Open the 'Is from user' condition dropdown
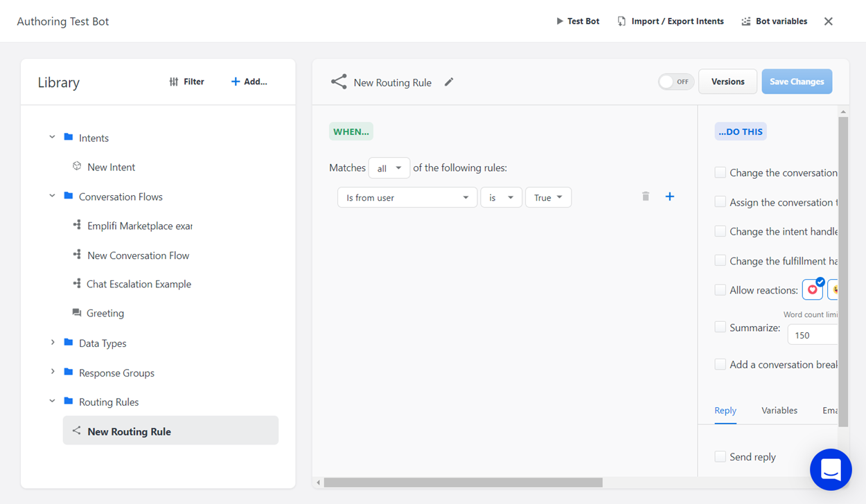Image resolution: width=866 pixels, height=504 pixels. click(407, 198)
